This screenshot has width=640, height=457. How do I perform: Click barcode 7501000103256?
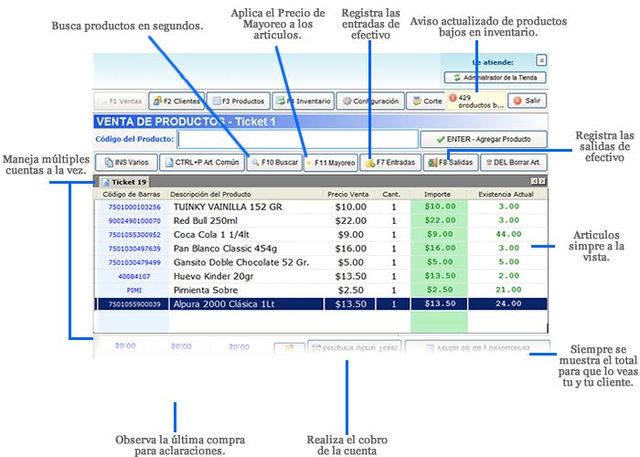coord(134,207)
